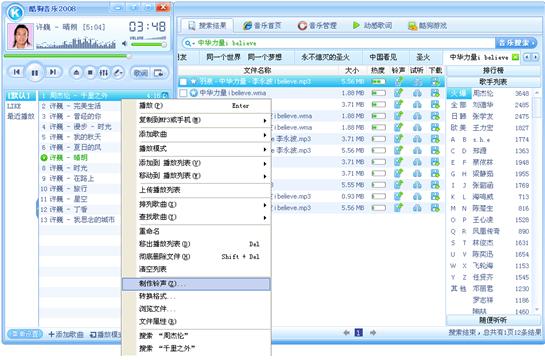Viewport: 545px width, 360px height.
Task: Choose 清空列表 in the context menu
Action: pos(196,269)
